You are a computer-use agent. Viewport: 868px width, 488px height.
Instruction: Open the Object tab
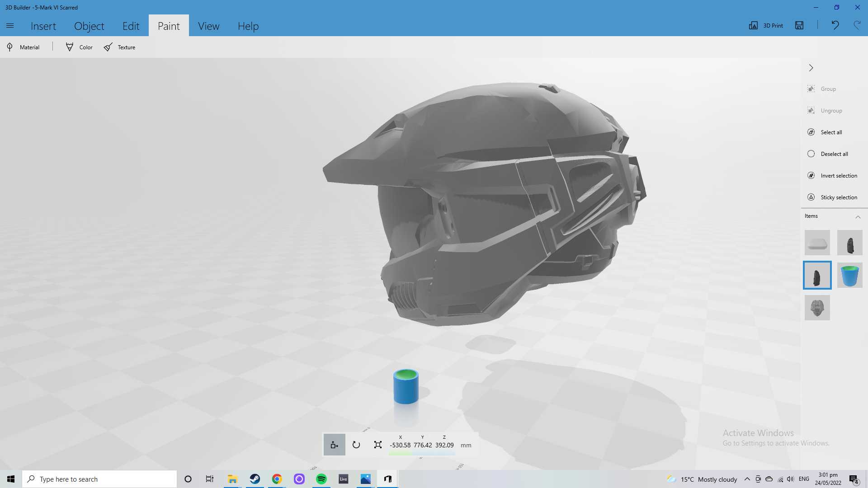coord(89,26)
